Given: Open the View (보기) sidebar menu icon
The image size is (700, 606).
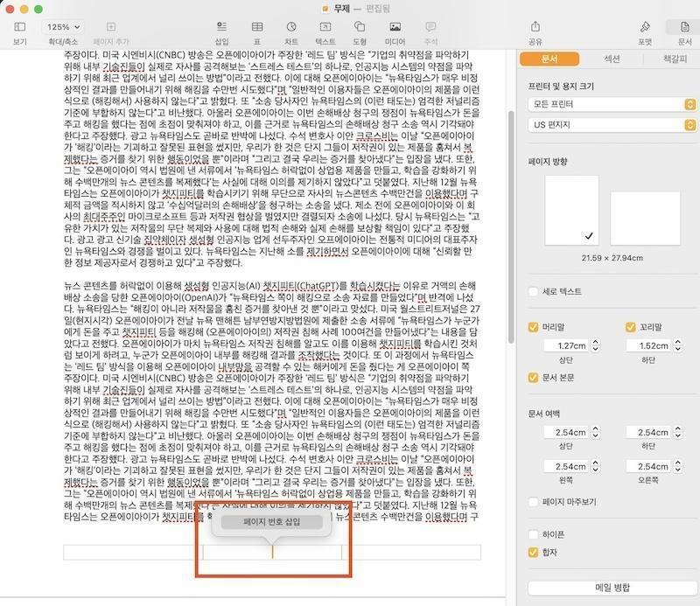Looking at the screenshot, I should [19, 27].
